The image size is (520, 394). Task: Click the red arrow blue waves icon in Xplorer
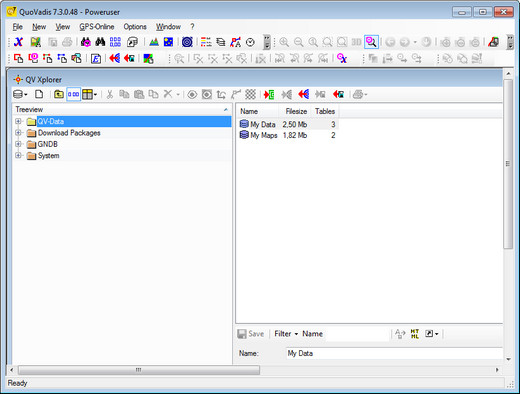303,95
